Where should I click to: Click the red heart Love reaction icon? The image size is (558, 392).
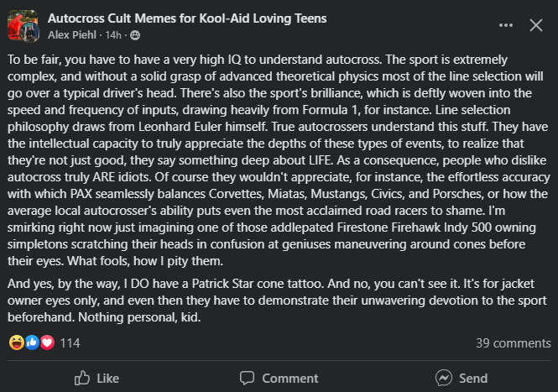[x=47, y=342]
